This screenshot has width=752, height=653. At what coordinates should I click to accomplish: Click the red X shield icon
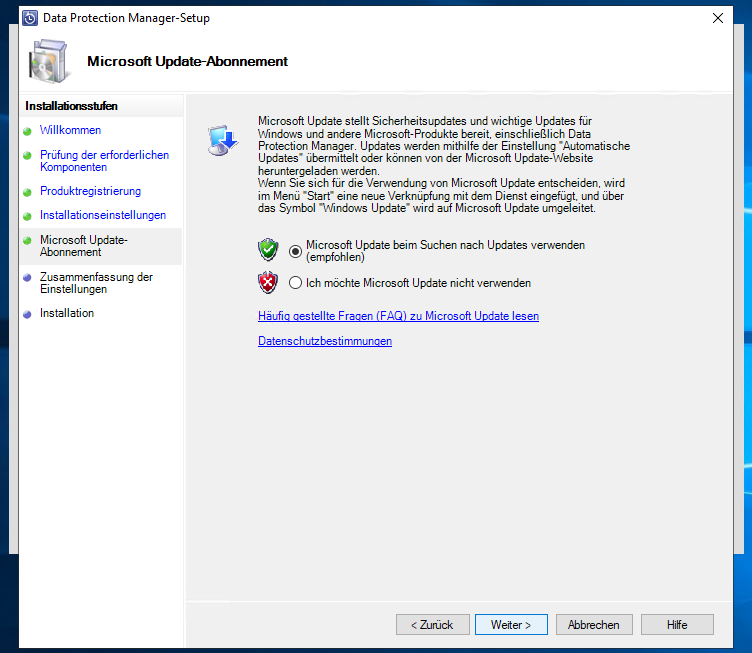point(268,282)
